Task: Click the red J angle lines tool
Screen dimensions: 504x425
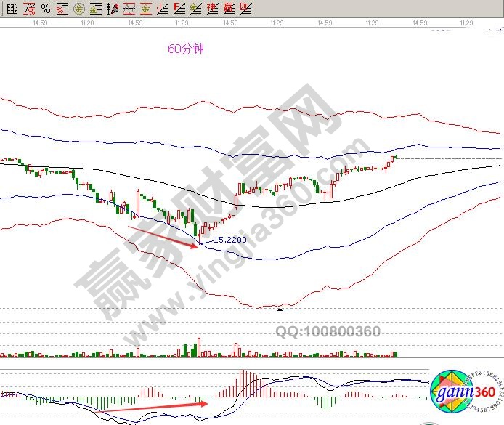Action: (x=163, y=9)
